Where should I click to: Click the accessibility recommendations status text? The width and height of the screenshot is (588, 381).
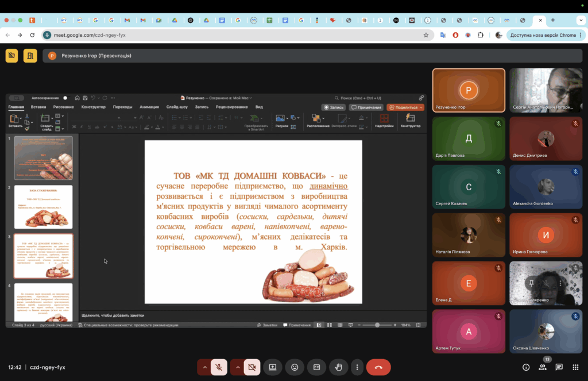click(128, 325)
